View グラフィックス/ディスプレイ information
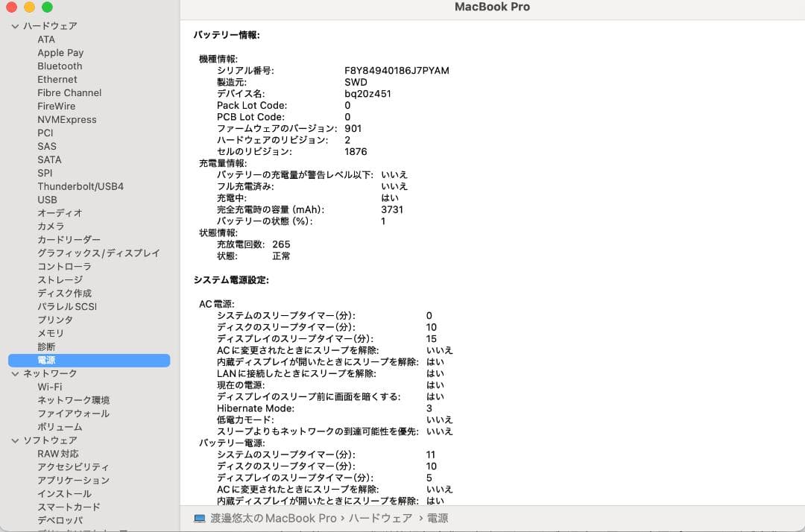Screen dimensions: 805x532 tap(98, 253)
